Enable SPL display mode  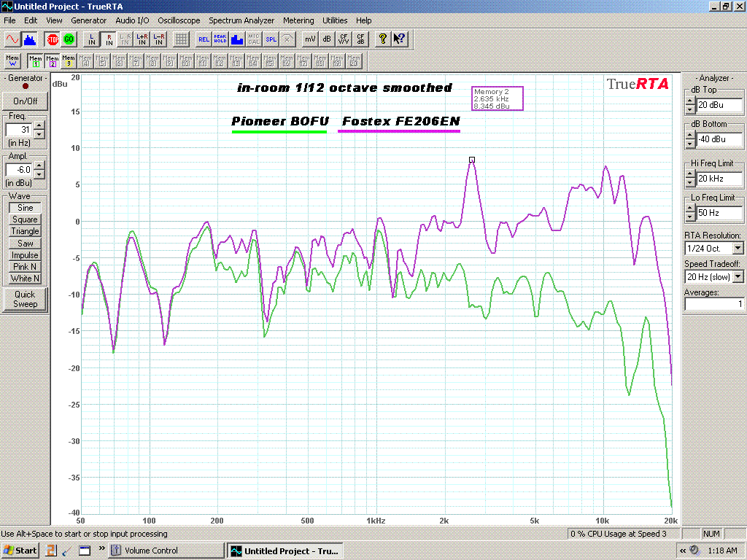click(x=271, y=39)
